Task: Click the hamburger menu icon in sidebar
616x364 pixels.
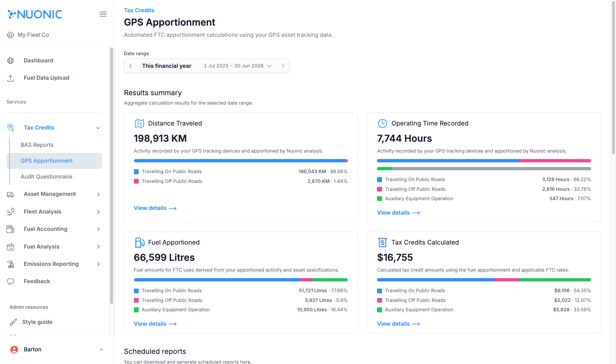Action: [103, 14]
